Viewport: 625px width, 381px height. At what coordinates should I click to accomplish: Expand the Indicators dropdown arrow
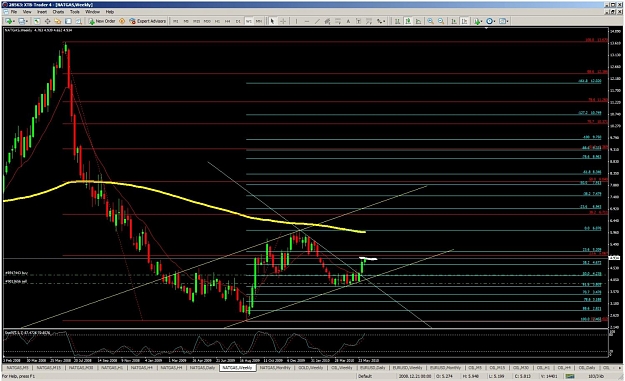pos(482,21)
